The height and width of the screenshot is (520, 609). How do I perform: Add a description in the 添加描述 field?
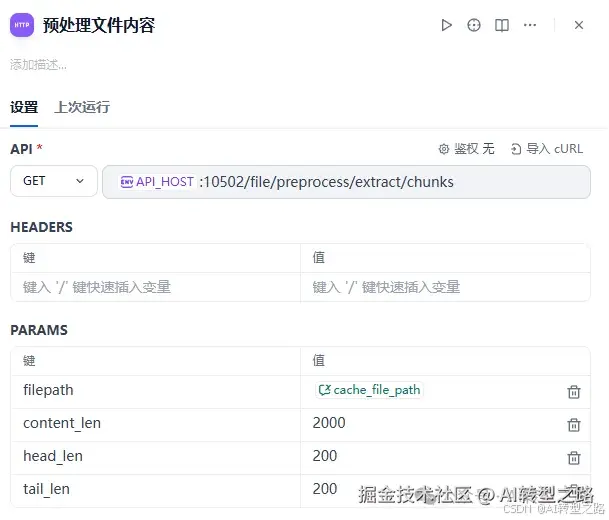pos(38,64)
